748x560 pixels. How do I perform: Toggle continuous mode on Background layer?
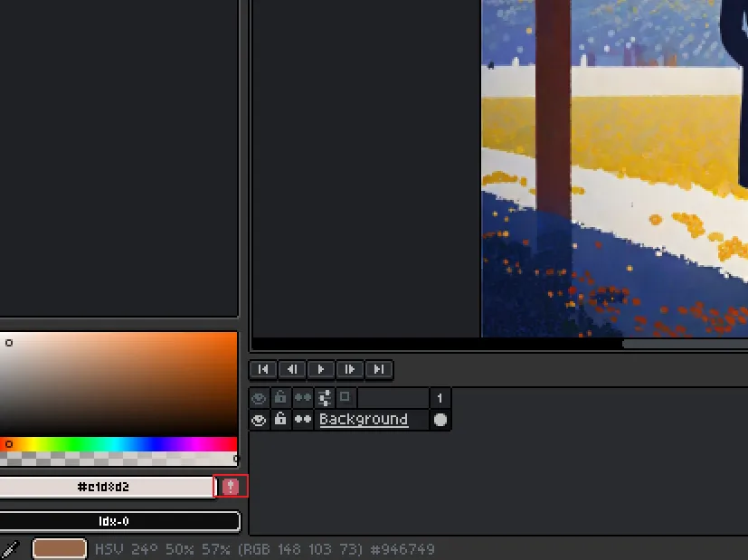click(302, 420)
